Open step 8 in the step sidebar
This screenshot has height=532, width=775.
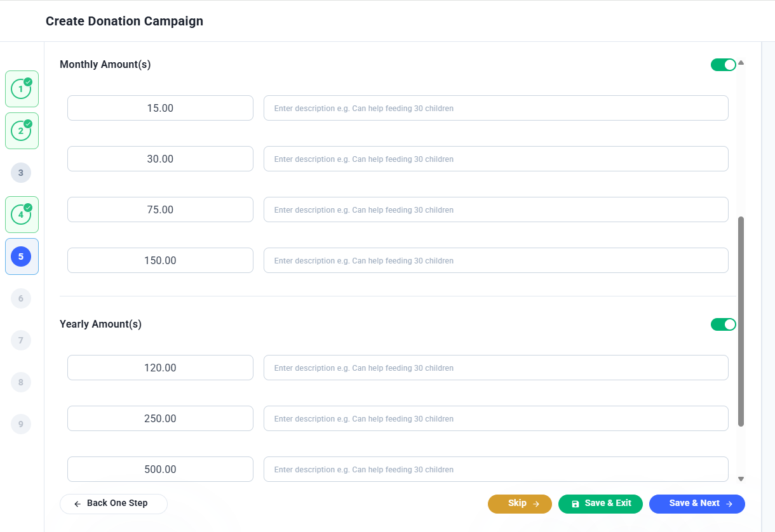tap(21, 382)
